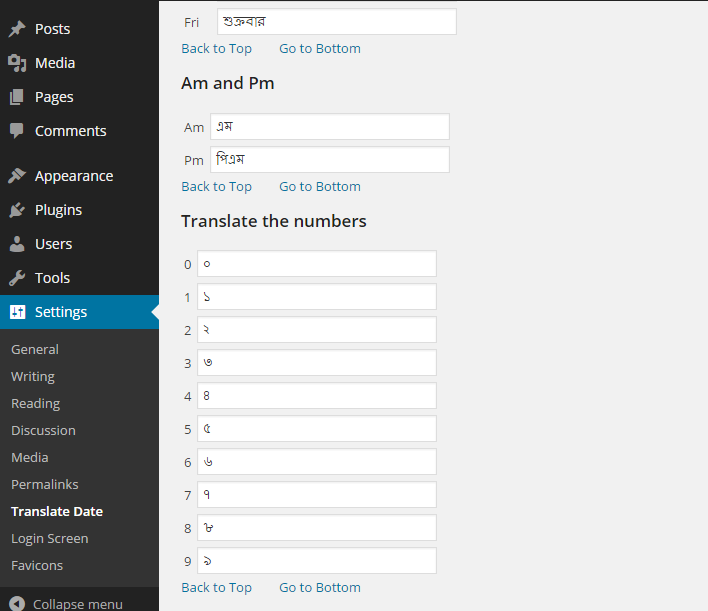The width and height of the screenshot is (708, 611).
Task: Click the Posts pushpin icon
Action: pyautogui.click(x=17, y=29)
